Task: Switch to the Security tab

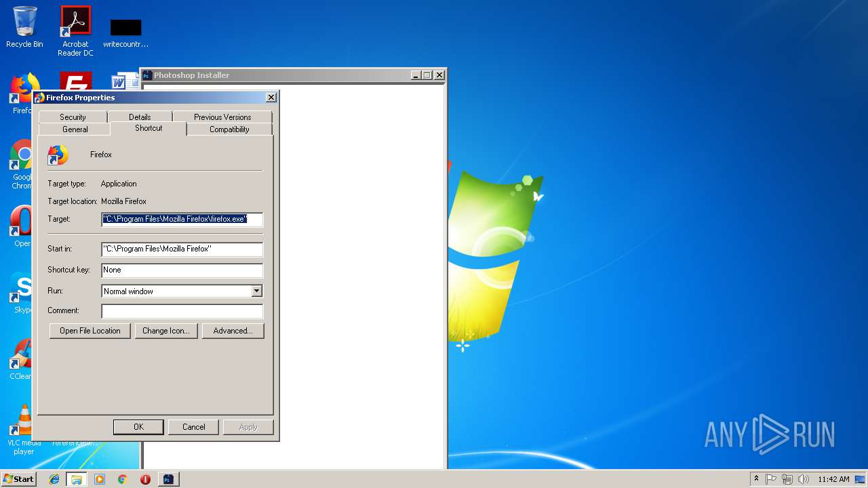Action: pyautogui.click(x=73, y=117)
